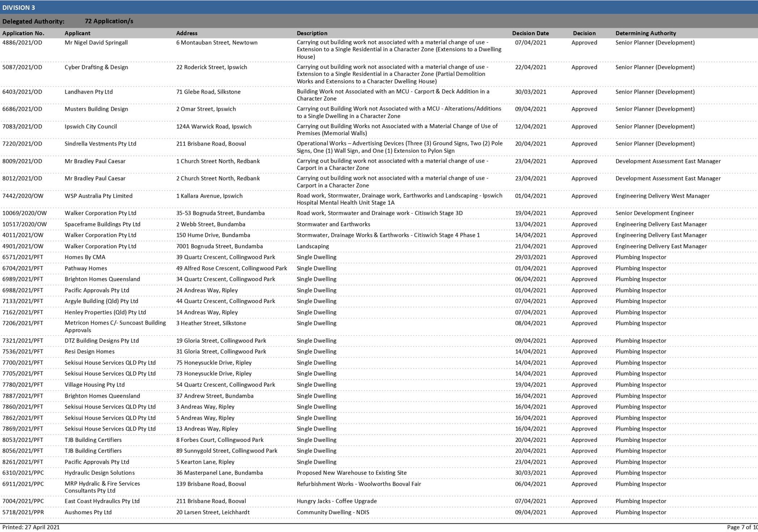The width and height of the screenshot is (758, 532).
Task: Click the 72 Application/s count text
Action: 109,21
